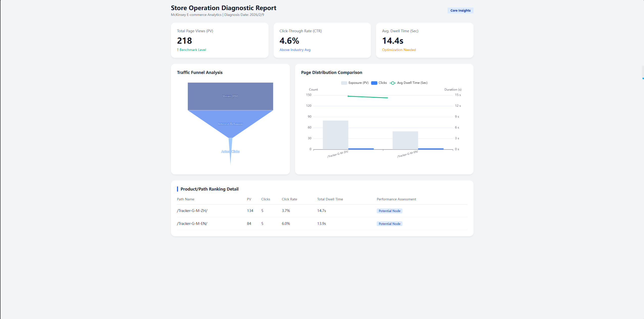Click the /Tracker-G-M-ZH/ exposure bar

[335, 135]
